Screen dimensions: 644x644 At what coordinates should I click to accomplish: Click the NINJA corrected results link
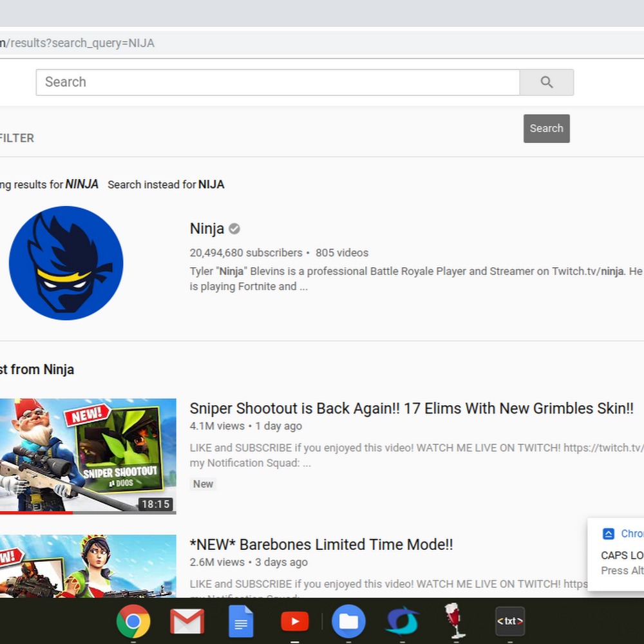[82, 184]
